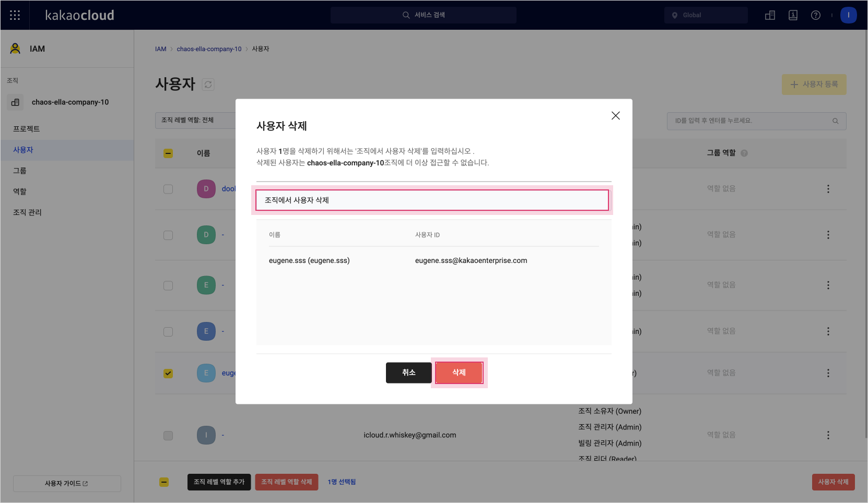Confirm with the red 삭제 button

(459, 373)
